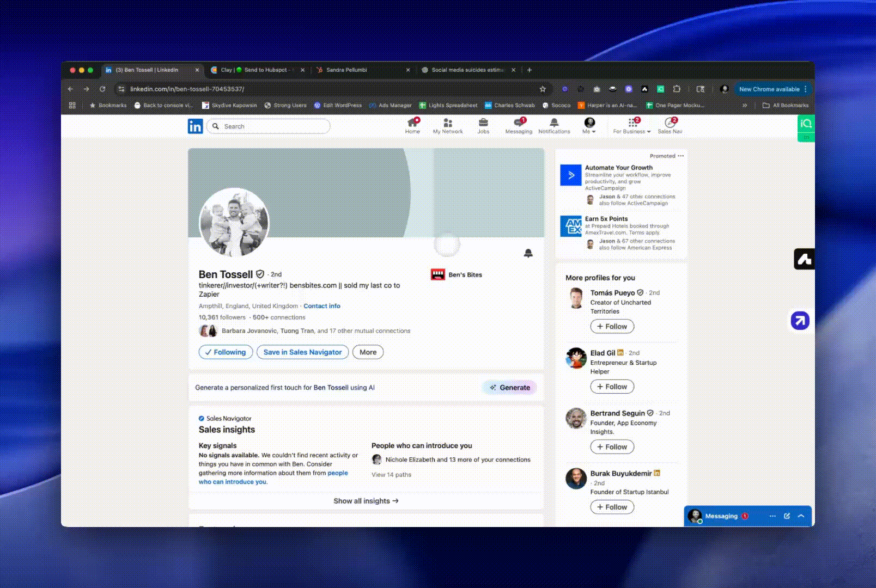Click Tomás Pueyo's profile photo

576,298
